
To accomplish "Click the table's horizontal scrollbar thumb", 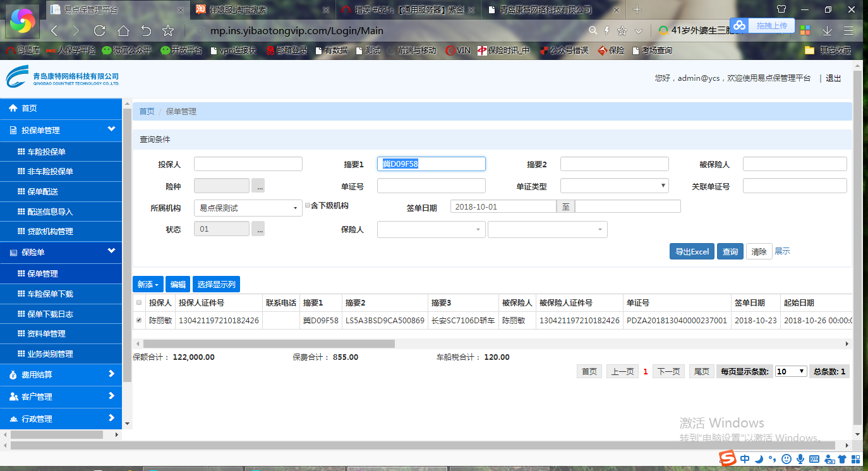I will 269,343.
